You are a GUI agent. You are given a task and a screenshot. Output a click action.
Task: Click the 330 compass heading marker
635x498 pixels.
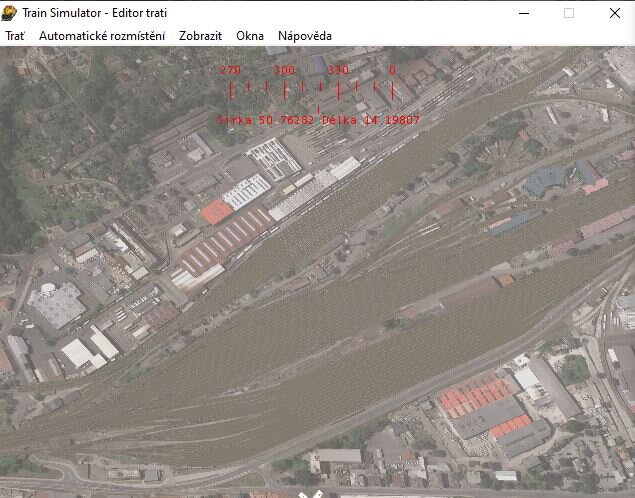point(339,70)
